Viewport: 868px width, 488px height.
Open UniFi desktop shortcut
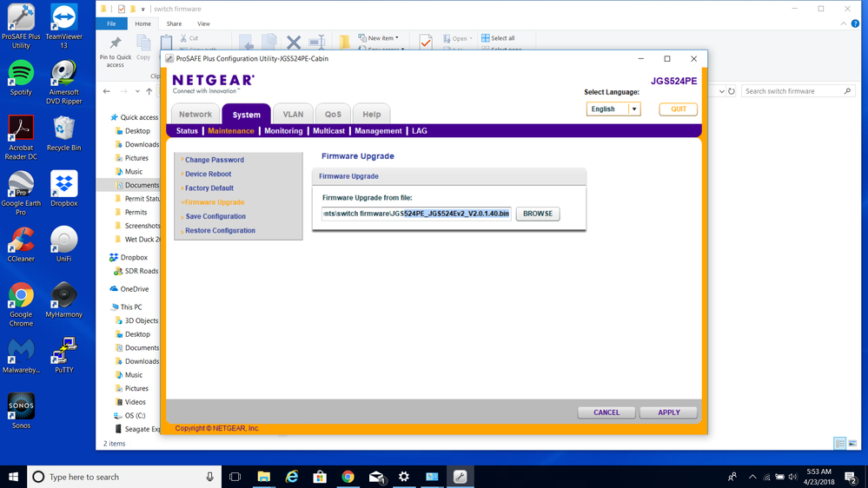[63, 243]
